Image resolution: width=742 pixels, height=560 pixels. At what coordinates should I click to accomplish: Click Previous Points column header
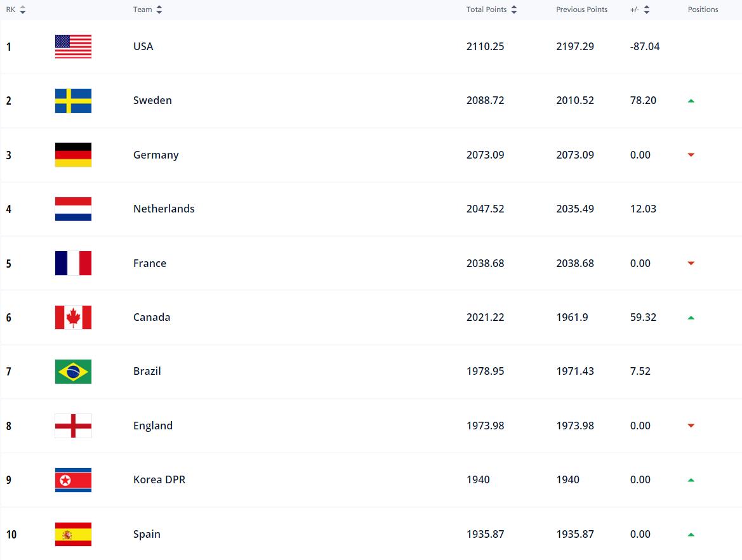pyautogui.click(x=581, y=10)
